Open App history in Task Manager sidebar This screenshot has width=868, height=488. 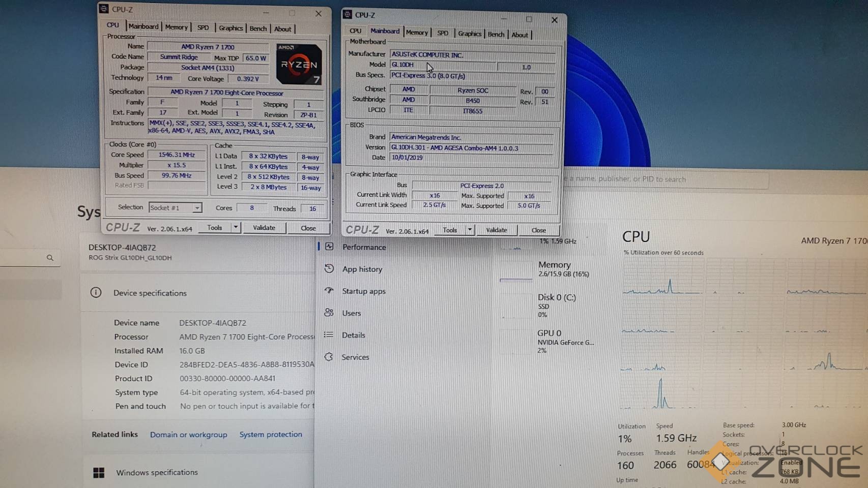(362, 269)
